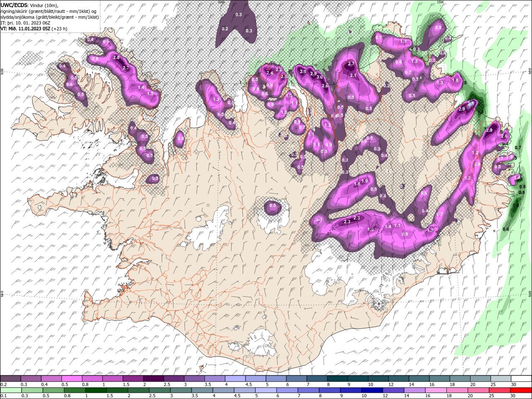This screenshot has width=532, height=399.
Task: Click the 'slydda/snjókoma' legend description line
Action: coord(49,17)
